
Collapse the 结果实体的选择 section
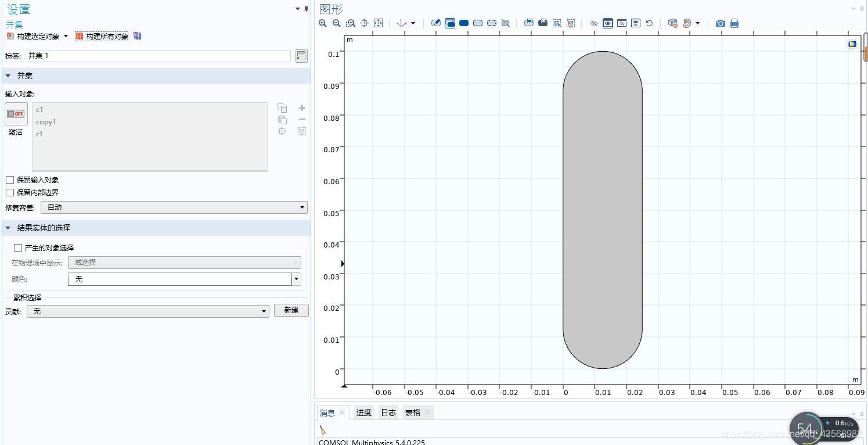pyautogui.click(x=157, y=228)
